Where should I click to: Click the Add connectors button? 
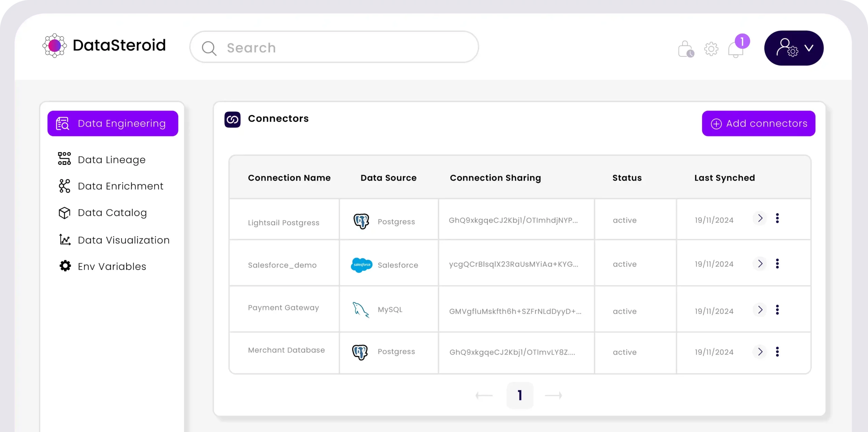click(758, 124)
